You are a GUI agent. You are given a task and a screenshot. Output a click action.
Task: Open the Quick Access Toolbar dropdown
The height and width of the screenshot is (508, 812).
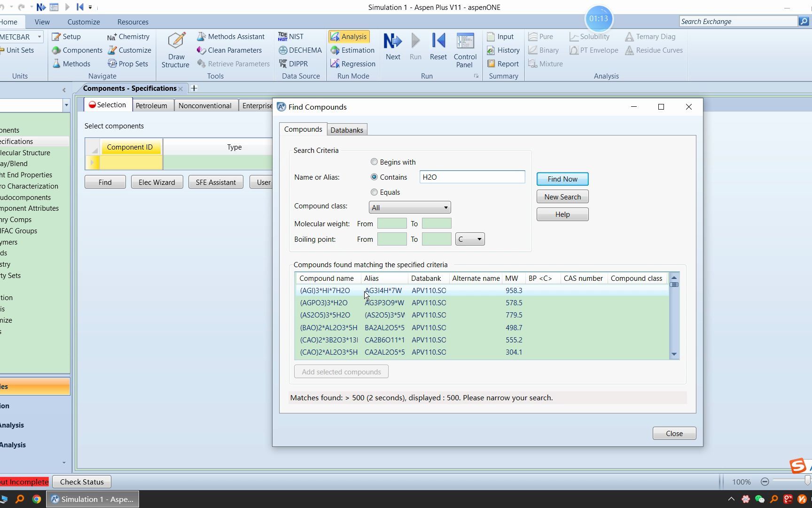pyautogui.click(x=90, y=7)
